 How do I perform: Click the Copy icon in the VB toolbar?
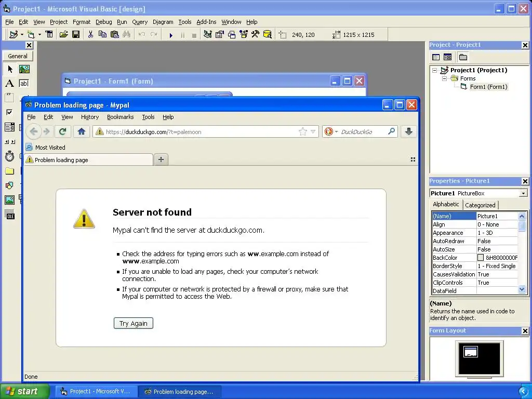tap(102, 34)
